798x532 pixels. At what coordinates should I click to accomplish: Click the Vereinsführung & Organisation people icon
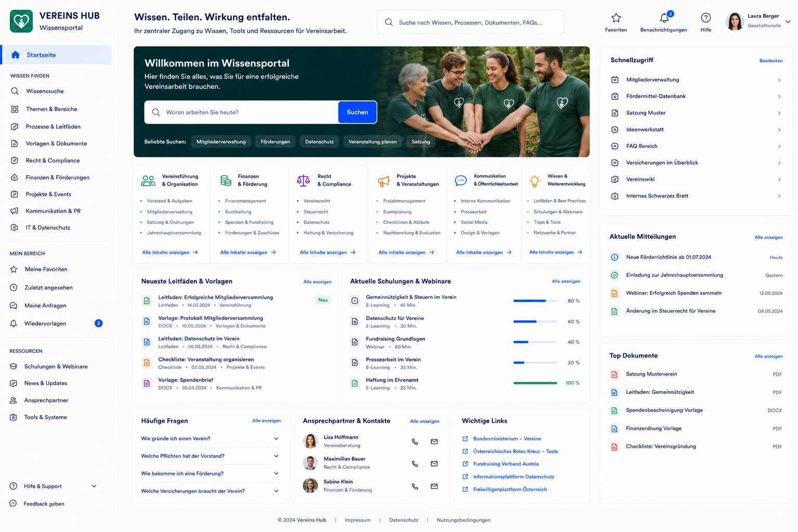(148, 181)
